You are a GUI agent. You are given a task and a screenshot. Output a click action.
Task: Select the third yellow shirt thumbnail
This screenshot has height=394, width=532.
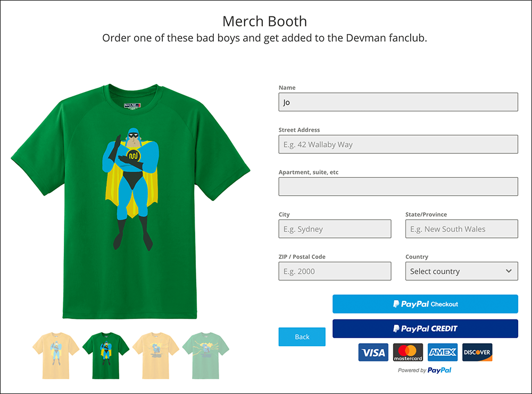click(x=156, y=355)
